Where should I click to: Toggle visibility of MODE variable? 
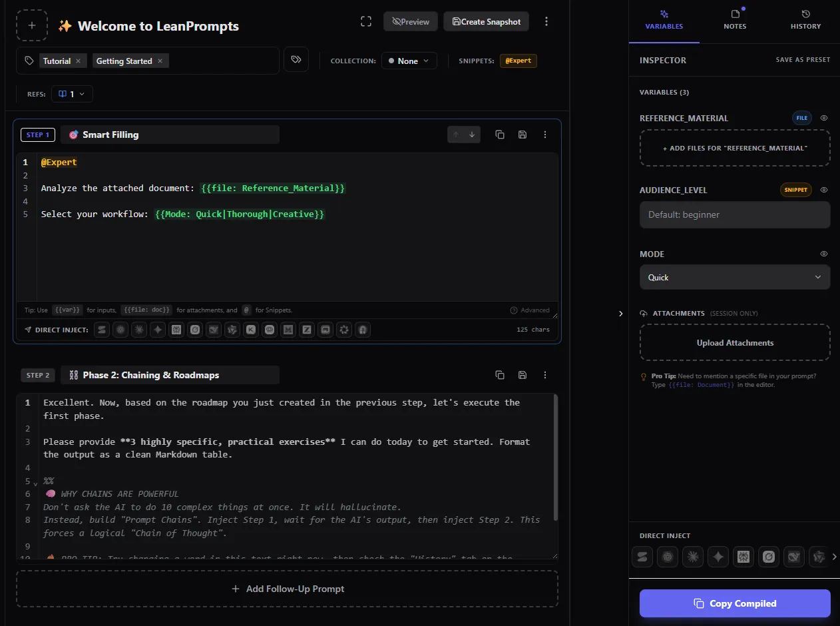(824, 254)
